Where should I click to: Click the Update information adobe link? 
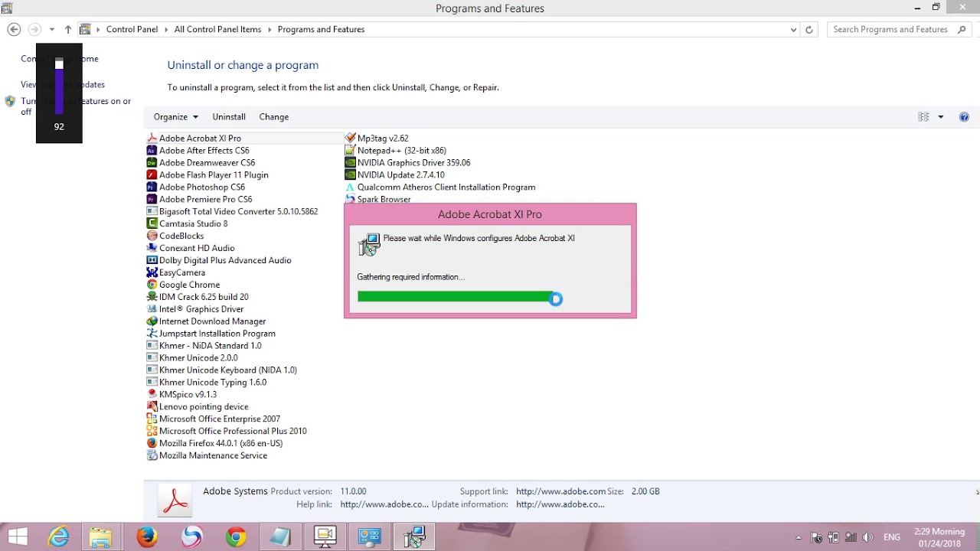click(x=560, y=504)
